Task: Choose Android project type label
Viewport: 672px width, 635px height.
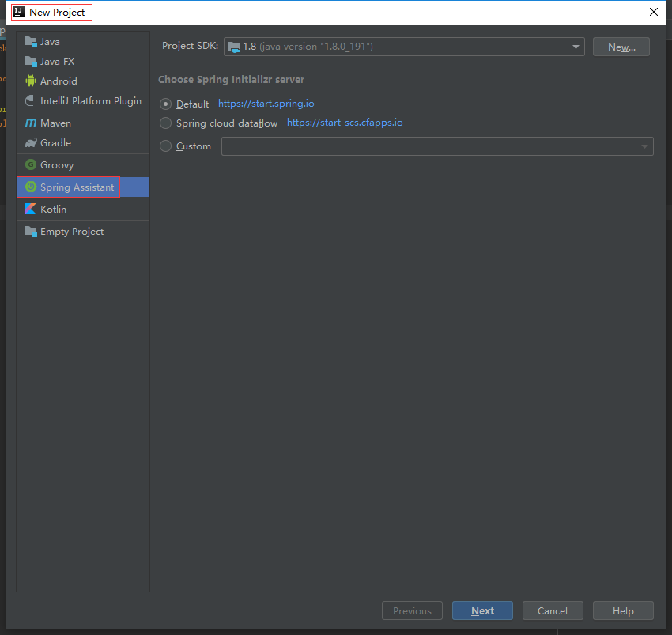Action: pyautogui.click(x=59, y=81)
